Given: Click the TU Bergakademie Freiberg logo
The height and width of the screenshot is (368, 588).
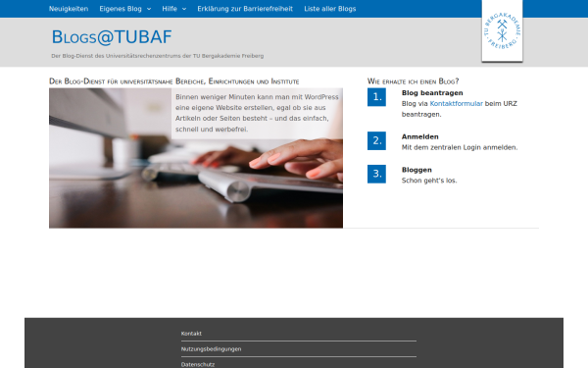Looking at the screenshot, I should click(x=502, y=30).
